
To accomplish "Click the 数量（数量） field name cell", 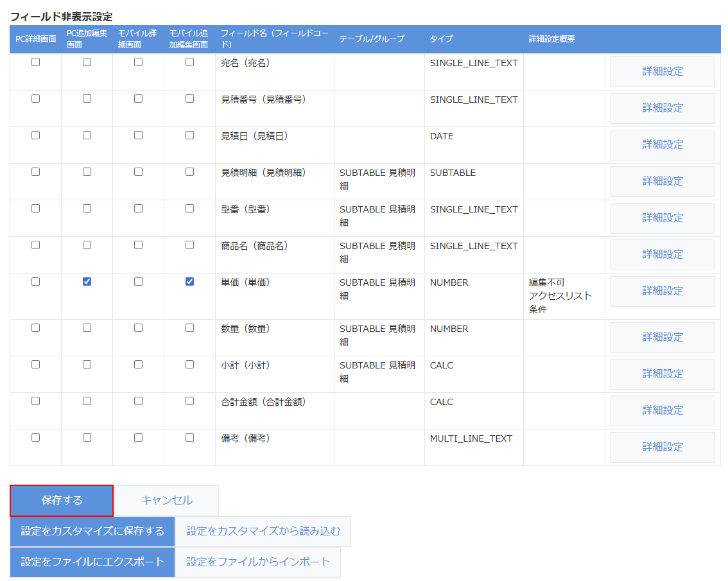I will 274,337.
